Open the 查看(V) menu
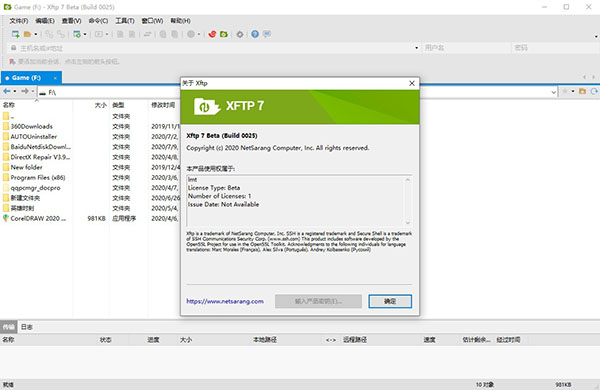Viewport: 600px width, 390px height. [x=72, y=21]
